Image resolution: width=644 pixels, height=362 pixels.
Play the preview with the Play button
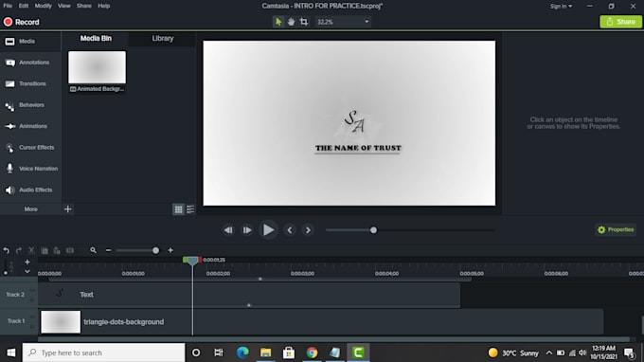268,230
